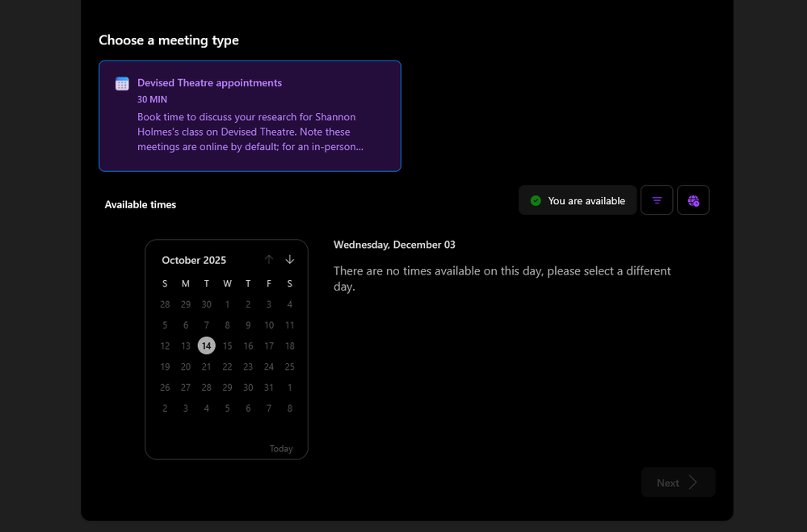Screen dimensions: 807x532
Task: Select October 27 in the calendar
Action: tap(186, 387)
